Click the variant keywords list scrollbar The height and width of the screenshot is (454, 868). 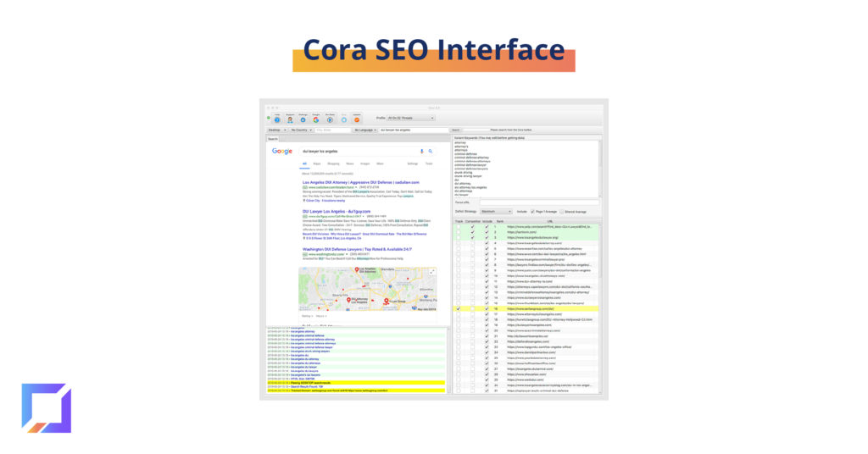click(600, 169)
